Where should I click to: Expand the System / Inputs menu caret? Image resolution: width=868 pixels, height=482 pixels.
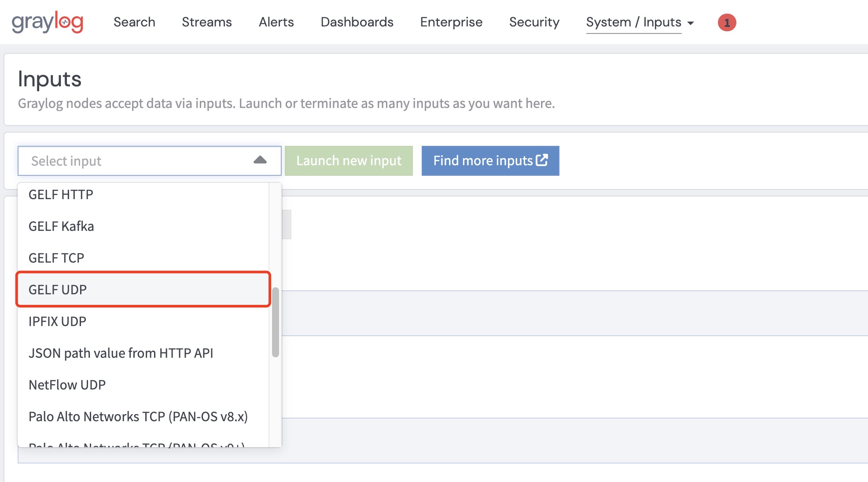click(x=691, y=23)
